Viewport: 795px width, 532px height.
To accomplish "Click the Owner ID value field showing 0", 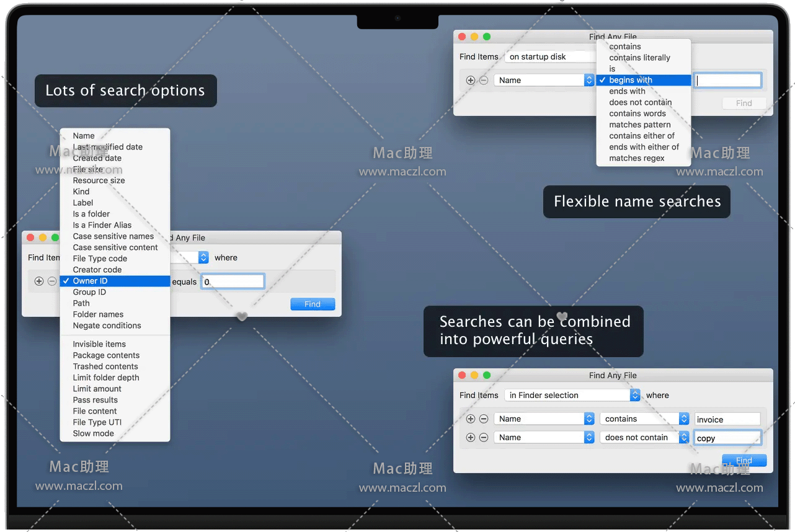I will point(233,282).
